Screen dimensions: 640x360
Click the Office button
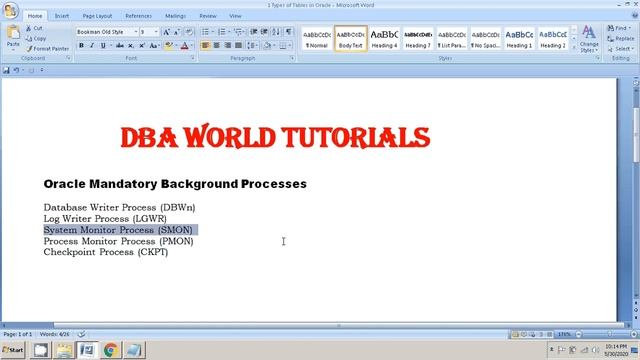(11, 11)
